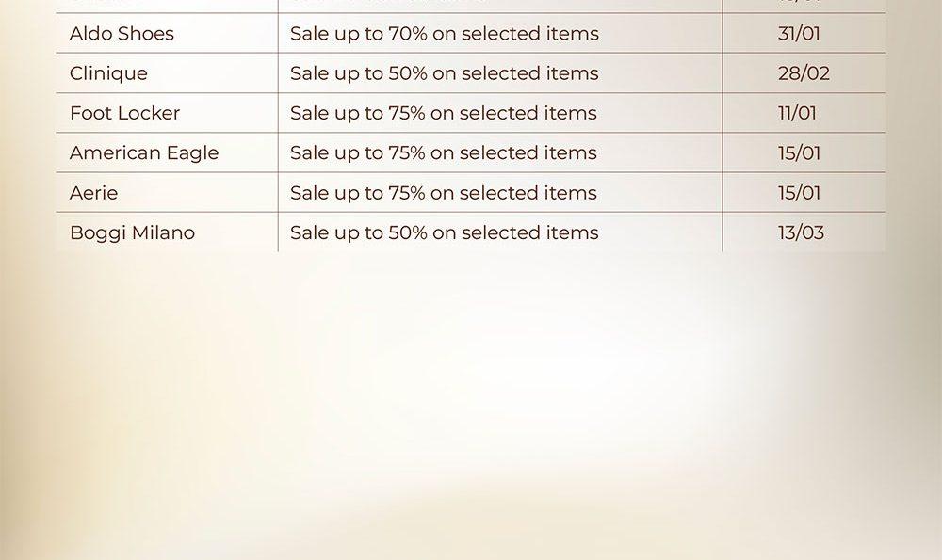This screenshot has width=942, height=560.
Task: Click the Foot Locker store name
Action: [124, 113]
